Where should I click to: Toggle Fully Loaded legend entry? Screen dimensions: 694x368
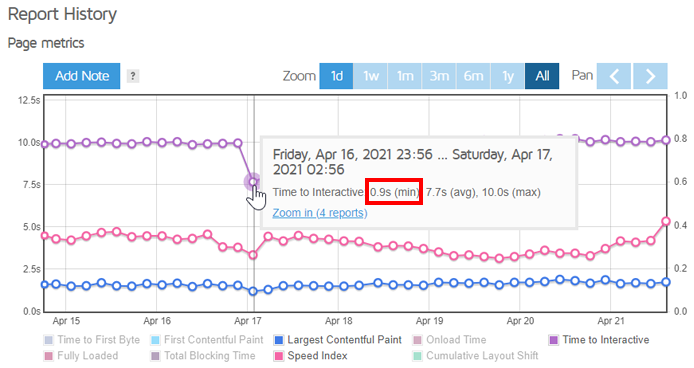point(81,356)
